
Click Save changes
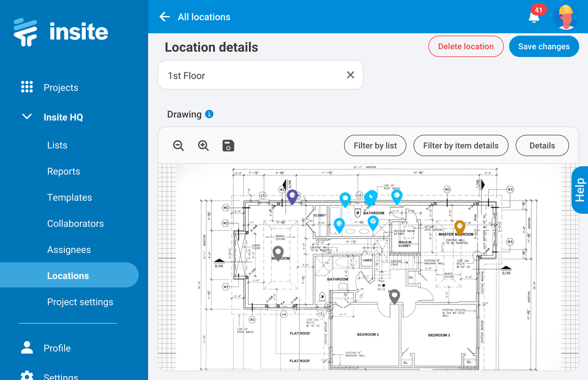tap(544, 46)
